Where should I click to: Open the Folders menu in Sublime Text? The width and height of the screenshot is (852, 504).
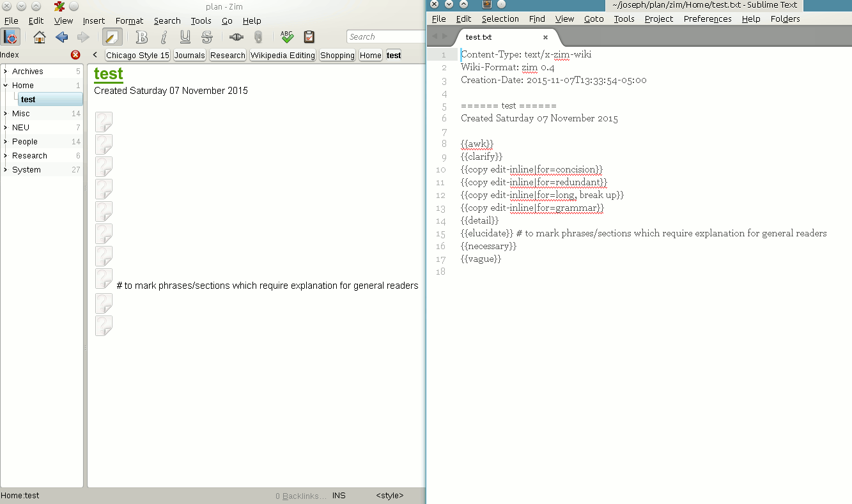coord(786,19)
